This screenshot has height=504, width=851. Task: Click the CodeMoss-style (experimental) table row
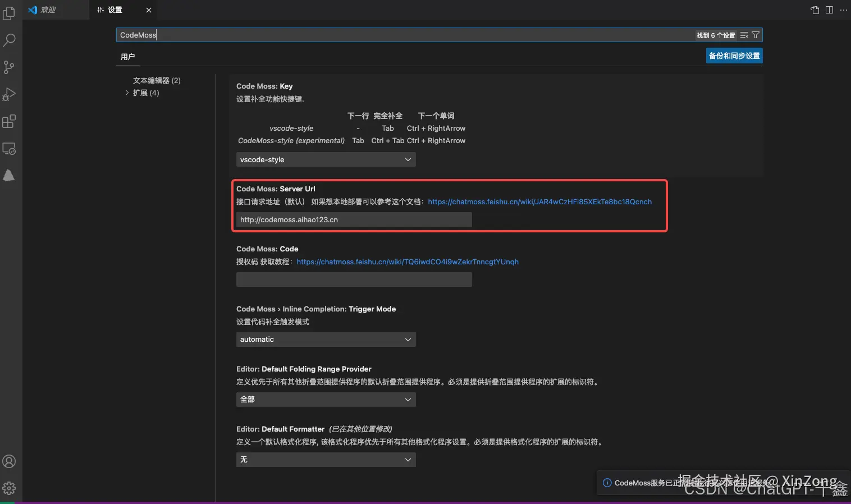click(351, 140)
